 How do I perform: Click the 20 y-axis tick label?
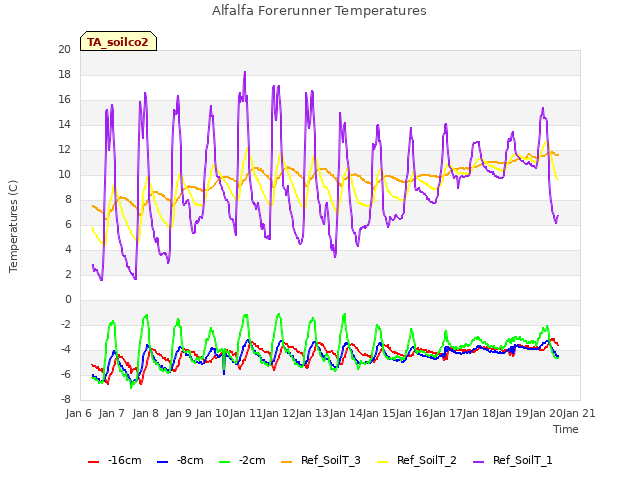pyautogui.click(x=64, y=50)
